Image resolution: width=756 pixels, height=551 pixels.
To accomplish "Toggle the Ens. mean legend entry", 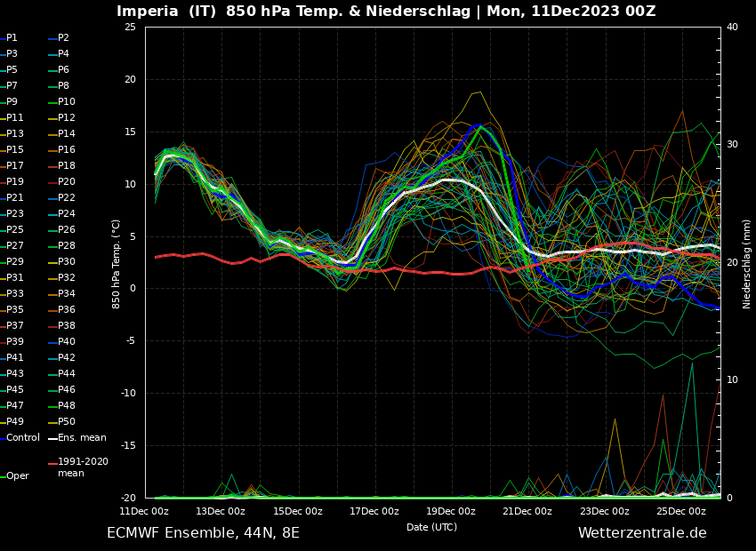I will click(x=82, y=438).
